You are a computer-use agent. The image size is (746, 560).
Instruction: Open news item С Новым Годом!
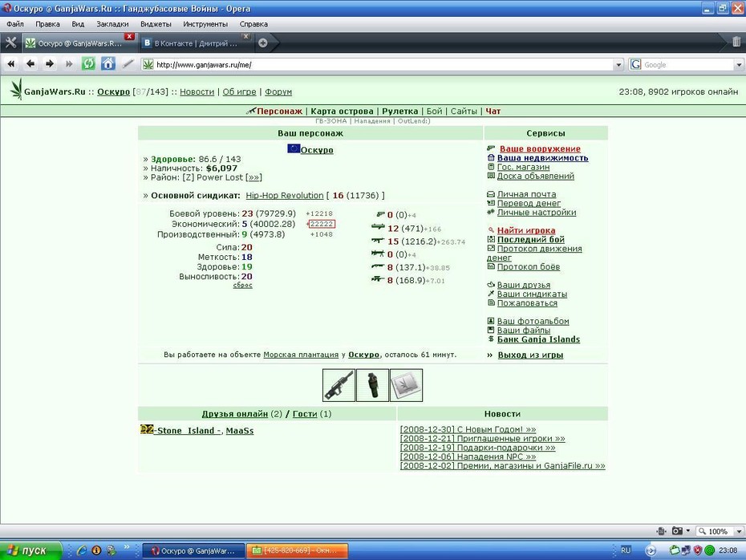[468, 429]
